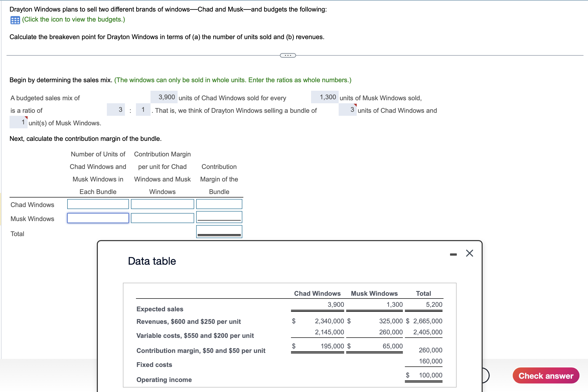Screen dimensions: 588x392
Task: Click the link to view the budgets
Action: point(73,20)
